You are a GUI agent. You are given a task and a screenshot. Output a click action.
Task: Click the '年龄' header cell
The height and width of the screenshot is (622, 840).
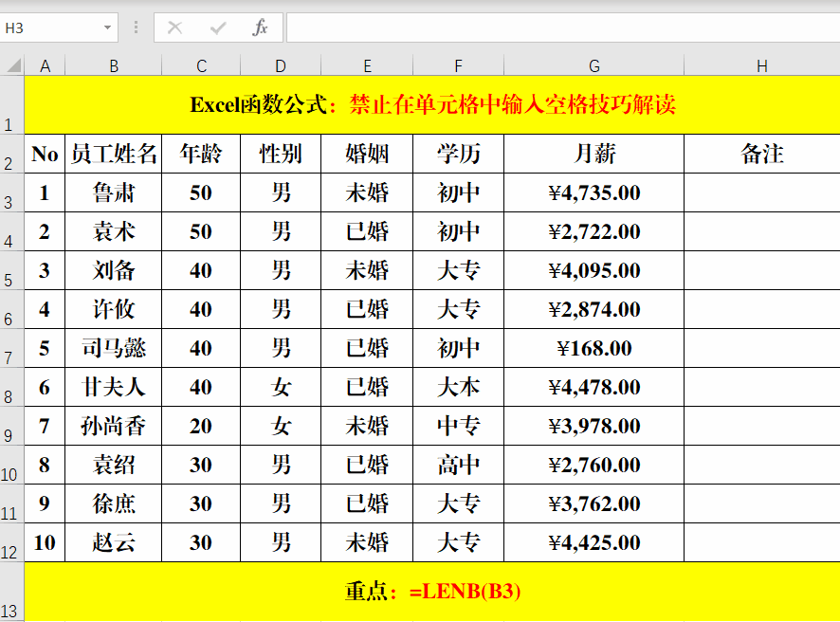(201, 154)
